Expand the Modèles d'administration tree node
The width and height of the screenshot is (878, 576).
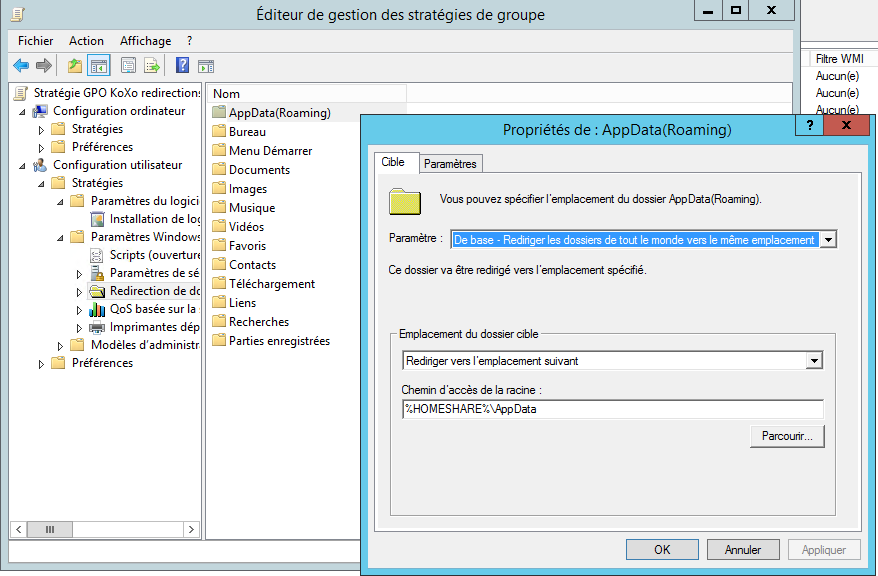point(61,346)
